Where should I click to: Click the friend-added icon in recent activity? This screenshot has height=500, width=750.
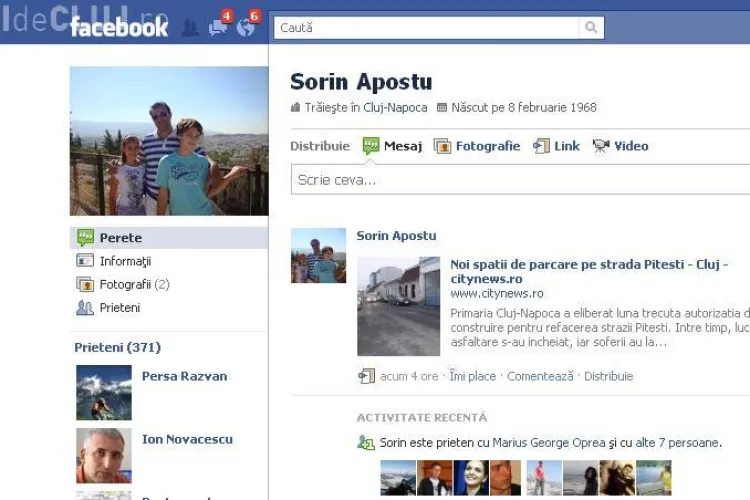[366, 443]
